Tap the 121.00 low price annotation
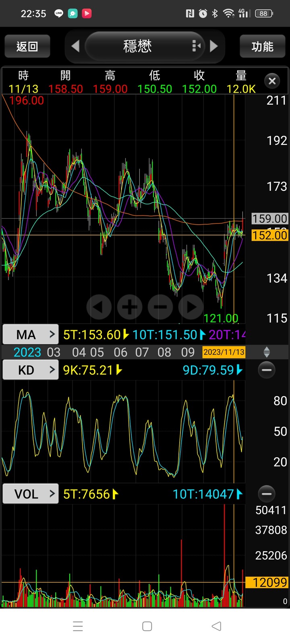Viewport: 290px width, 644px height. click(x=221, y=318)
